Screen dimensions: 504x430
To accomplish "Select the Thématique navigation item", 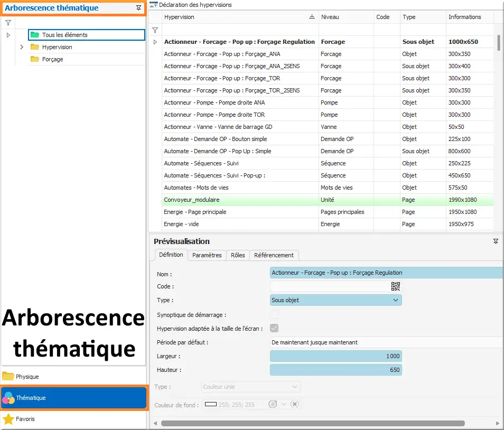I will click(73, 398).
